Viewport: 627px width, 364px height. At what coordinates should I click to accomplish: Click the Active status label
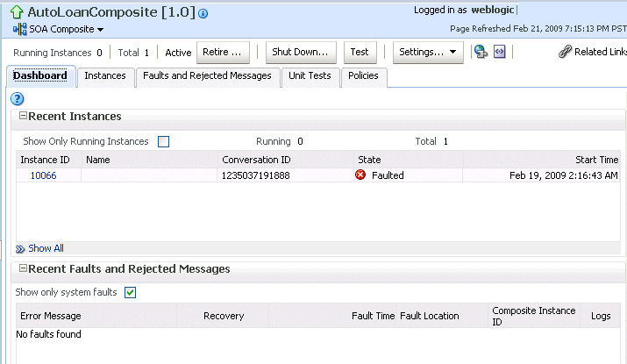click(178, 53)
